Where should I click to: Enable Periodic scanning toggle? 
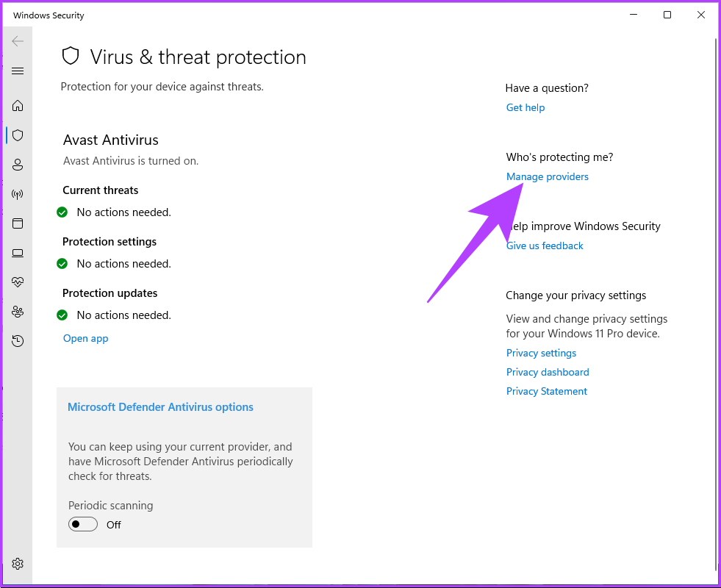tap(83, 524)
